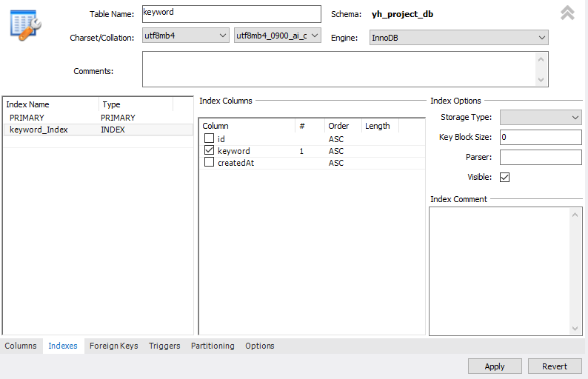Viewport: 588px width, 379px height.
Task: Click the PRIMARY type cell
Action: click(118, 118)
